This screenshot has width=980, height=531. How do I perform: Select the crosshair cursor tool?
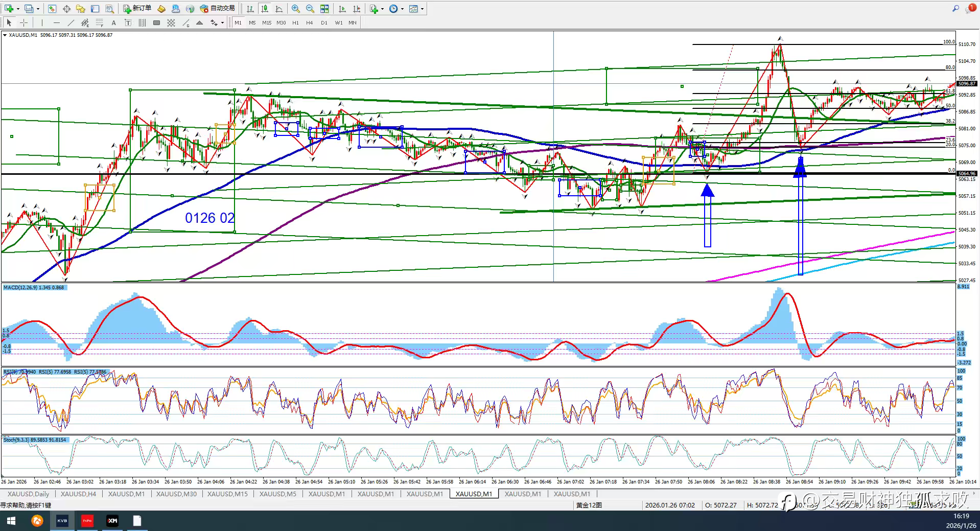24,22
